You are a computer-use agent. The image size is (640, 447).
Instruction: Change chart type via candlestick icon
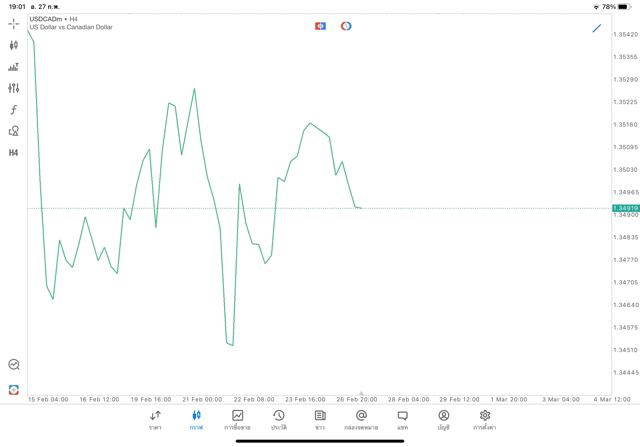tap(13, 45)
